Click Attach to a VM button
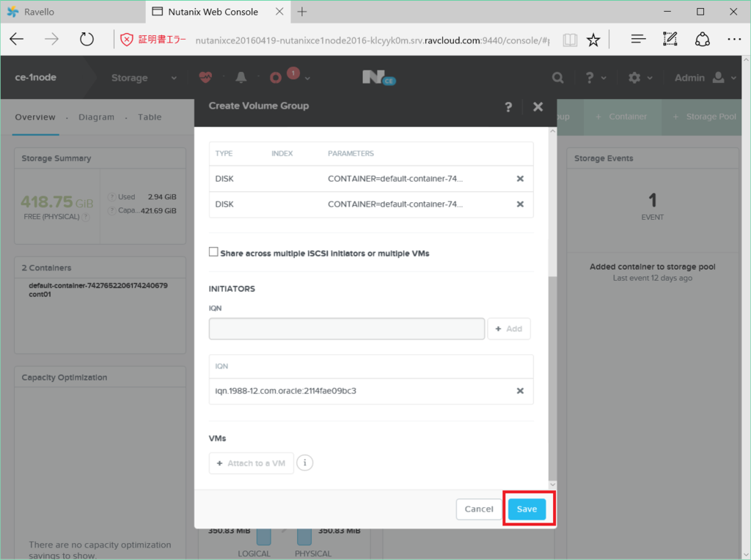This screenshot has height=560, width=751. 251,463
